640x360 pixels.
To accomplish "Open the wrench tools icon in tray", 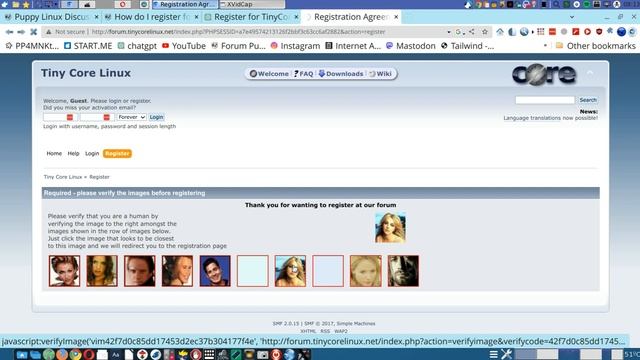I will coord(507,354).
